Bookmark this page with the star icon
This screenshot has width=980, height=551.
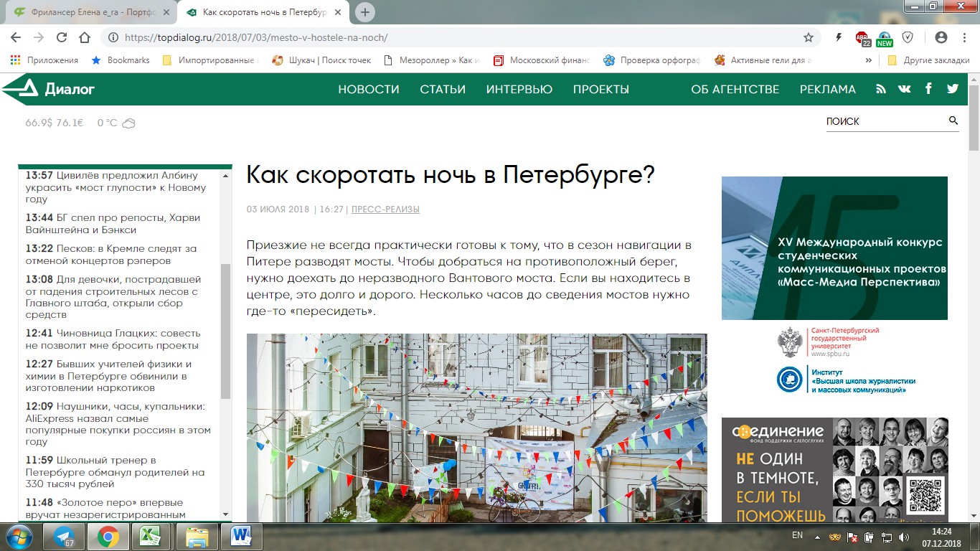[x=809, y=37]
